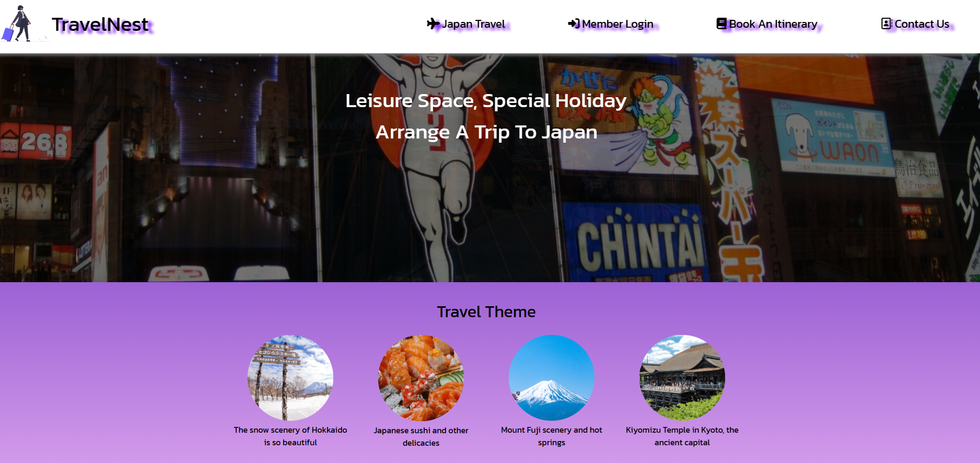Click the book icon beside Book An Itinerary

(x=721, y=24)
